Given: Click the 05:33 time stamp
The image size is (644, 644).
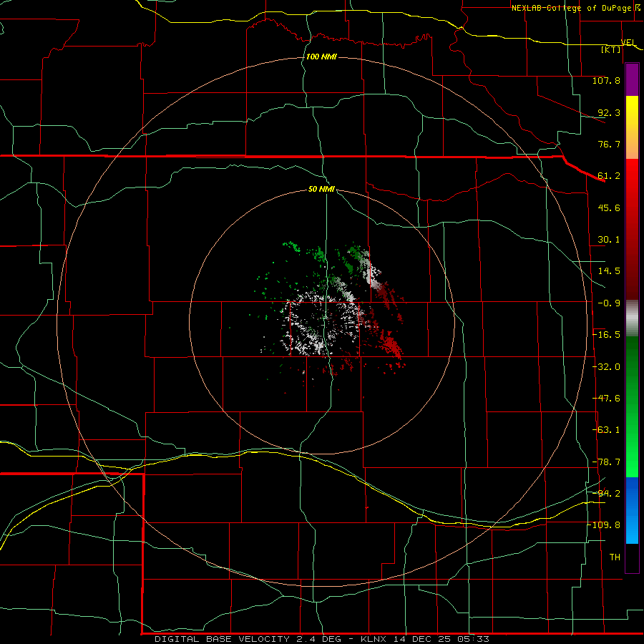Looking at the screenshot, I should pyautogui.click(x=473, y=639).
